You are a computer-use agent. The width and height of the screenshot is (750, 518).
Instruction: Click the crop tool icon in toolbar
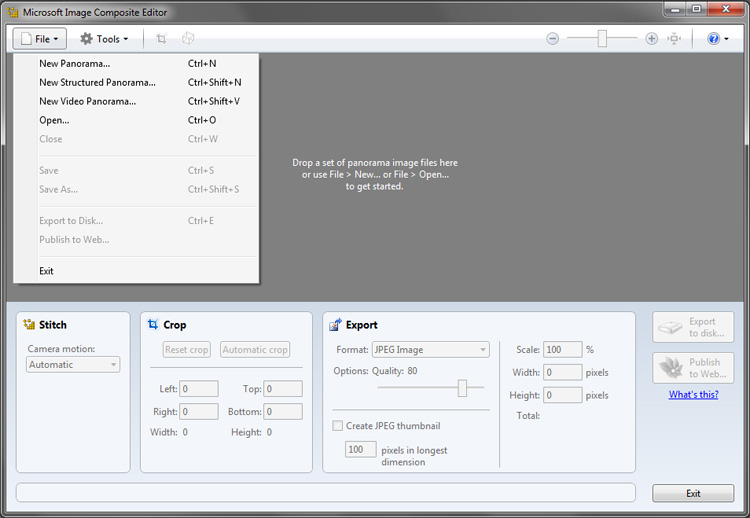pyautogui.click(x=161, y=39)
